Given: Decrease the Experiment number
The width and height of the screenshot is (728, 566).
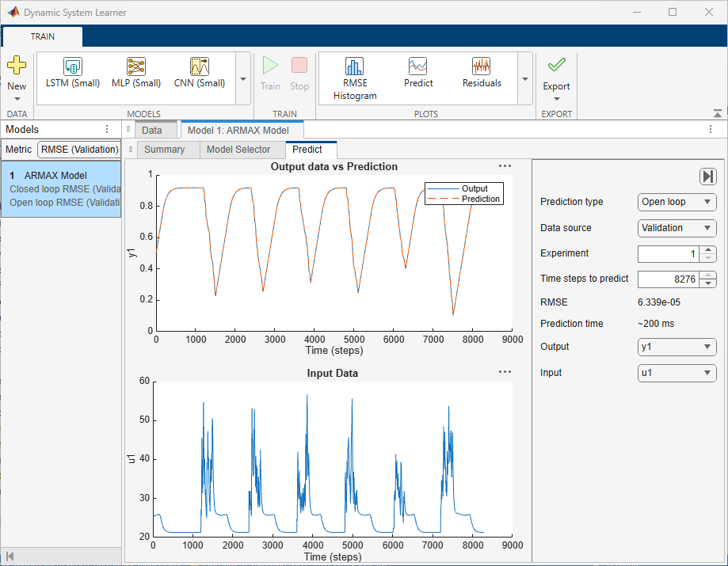Looking at the screenshot, I should pos(708,258).
